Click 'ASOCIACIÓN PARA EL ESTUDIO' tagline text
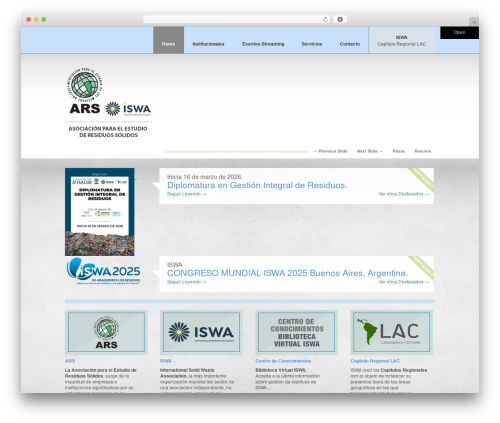 coord(108,129)
